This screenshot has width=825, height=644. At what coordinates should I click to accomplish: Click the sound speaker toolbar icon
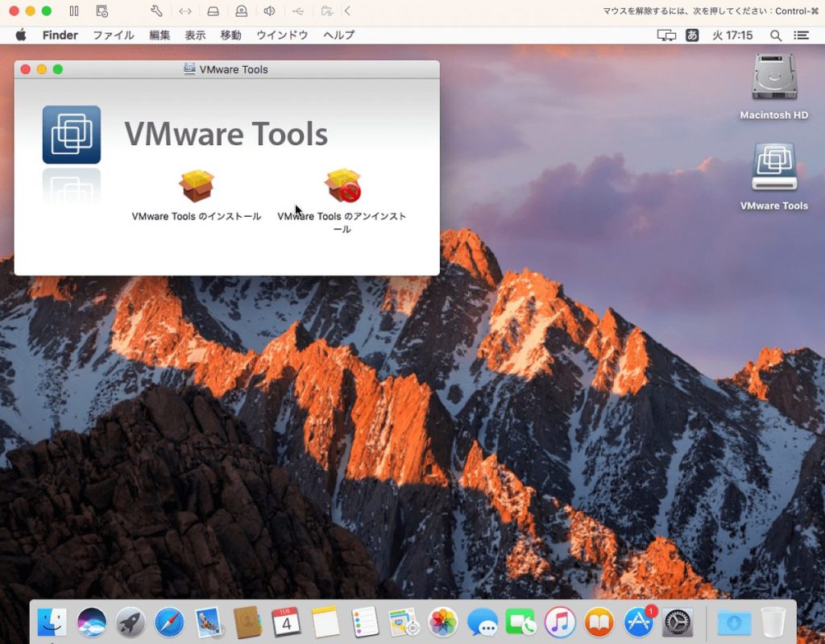click(269, 11)
